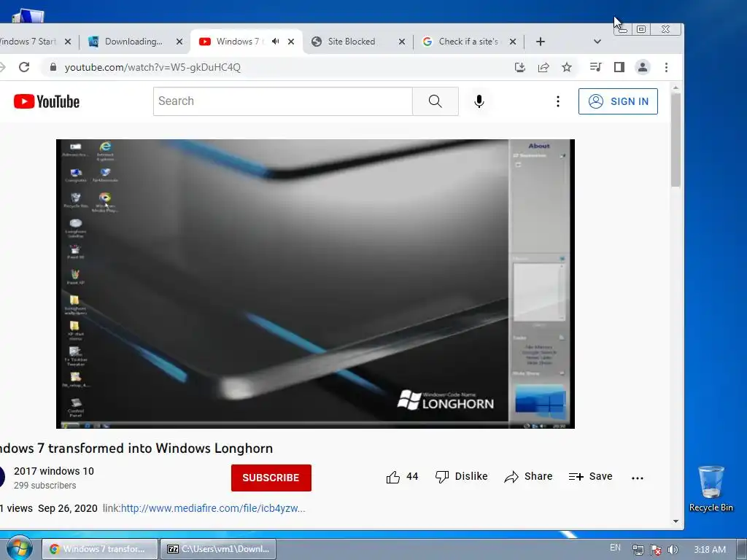The height and width of the screenshot is (560, 747).
Task: Go to the YouTube home logo
Action: 46,101
